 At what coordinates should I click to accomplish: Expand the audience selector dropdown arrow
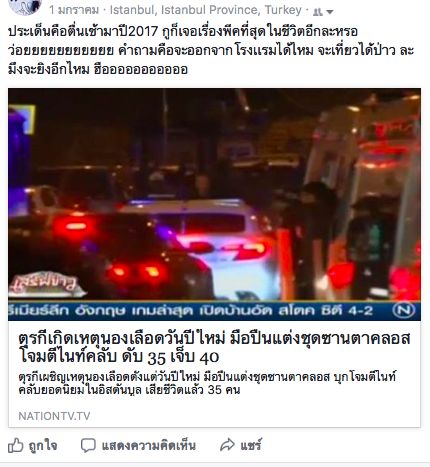(330, 12)
